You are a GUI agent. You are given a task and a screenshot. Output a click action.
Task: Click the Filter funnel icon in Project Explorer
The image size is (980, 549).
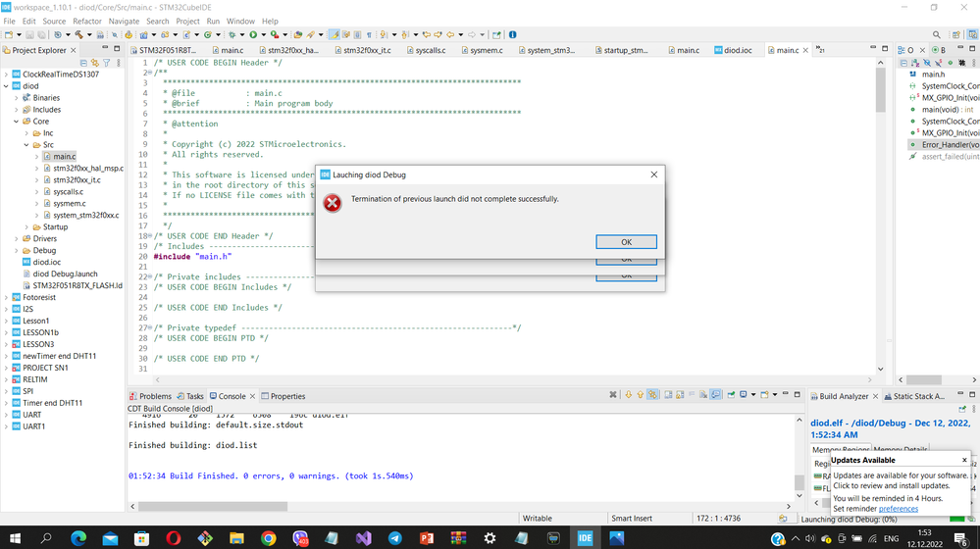tap(106, 63)
